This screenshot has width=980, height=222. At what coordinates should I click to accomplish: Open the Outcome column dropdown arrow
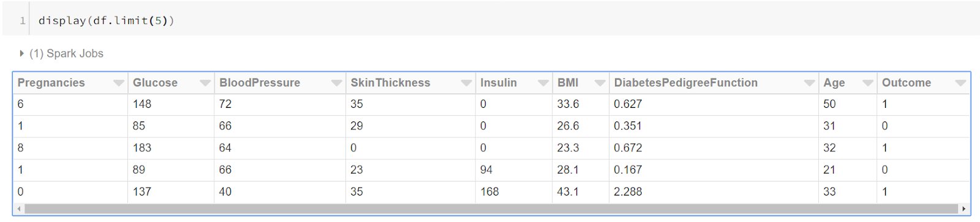coord(960,83)
